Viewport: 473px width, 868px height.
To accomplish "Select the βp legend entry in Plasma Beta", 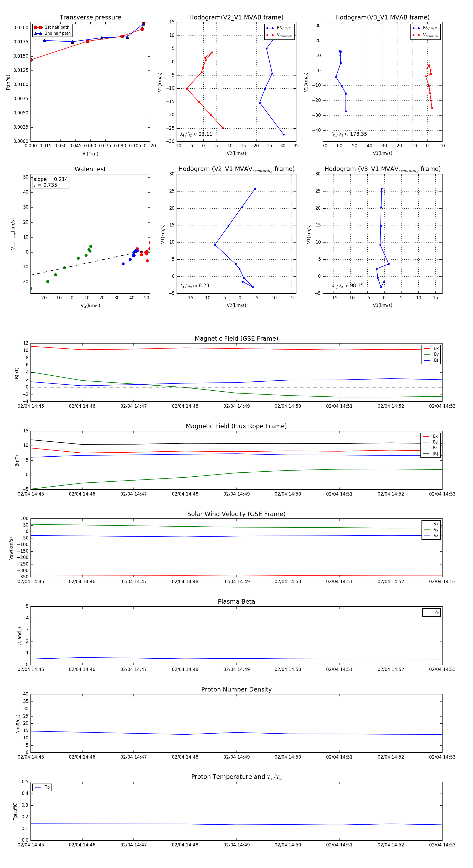I will 432,612.
